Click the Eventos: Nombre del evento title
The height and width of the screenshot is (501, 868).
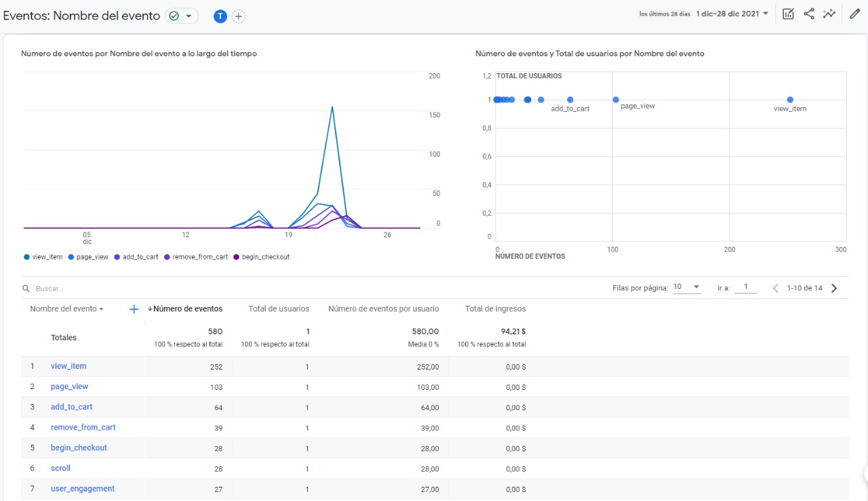tap(82, 16)
